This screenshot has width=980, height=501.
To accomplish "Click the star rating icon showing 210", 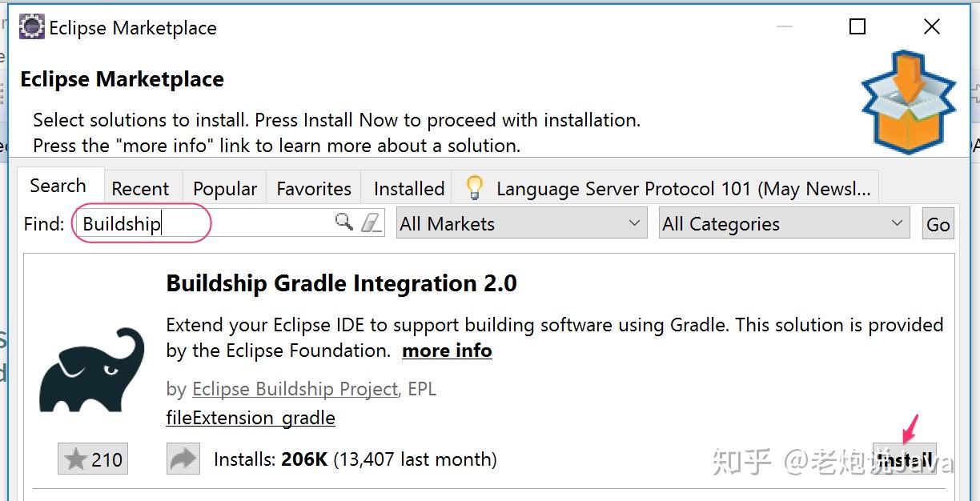I will point(92,459).
